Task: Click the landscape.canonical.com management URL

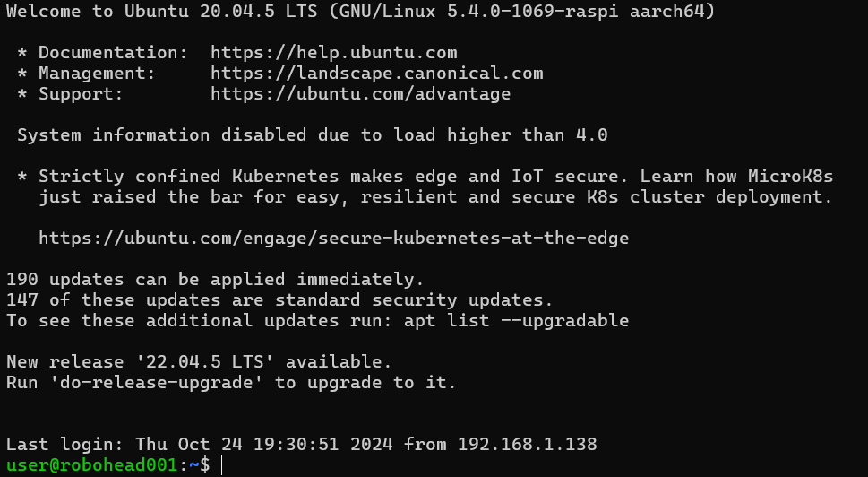Action: click(376, 74)
